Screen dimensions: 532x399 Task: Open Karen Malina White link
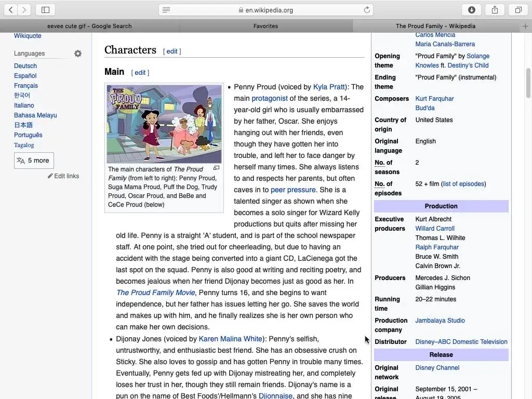click(x=230, y=339)
